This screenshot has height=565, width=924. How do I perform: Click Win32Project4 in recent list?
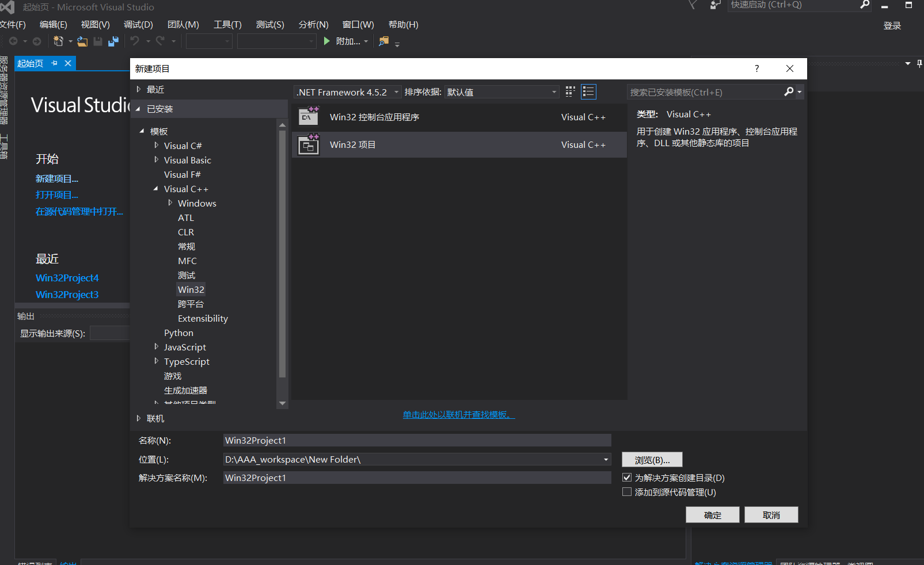[67, 278]
